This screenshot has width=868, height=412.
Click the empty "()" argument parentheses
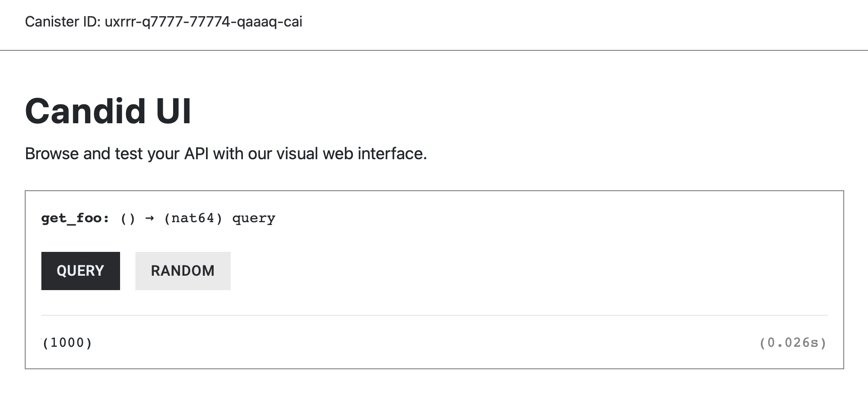click(x=128, y=218)
